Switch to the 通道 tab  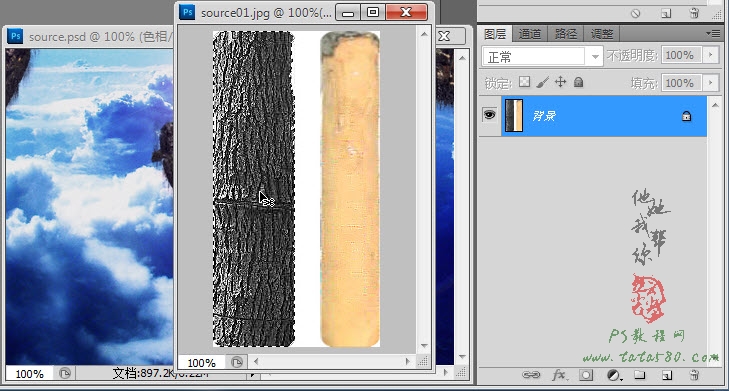(530, 34)
